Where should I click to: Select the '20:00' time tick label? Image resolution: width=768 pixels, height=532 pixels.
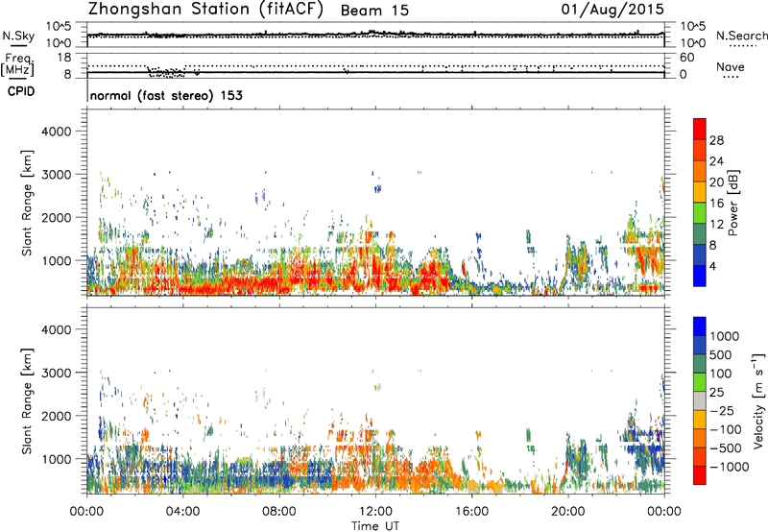(x=568, y=512)
